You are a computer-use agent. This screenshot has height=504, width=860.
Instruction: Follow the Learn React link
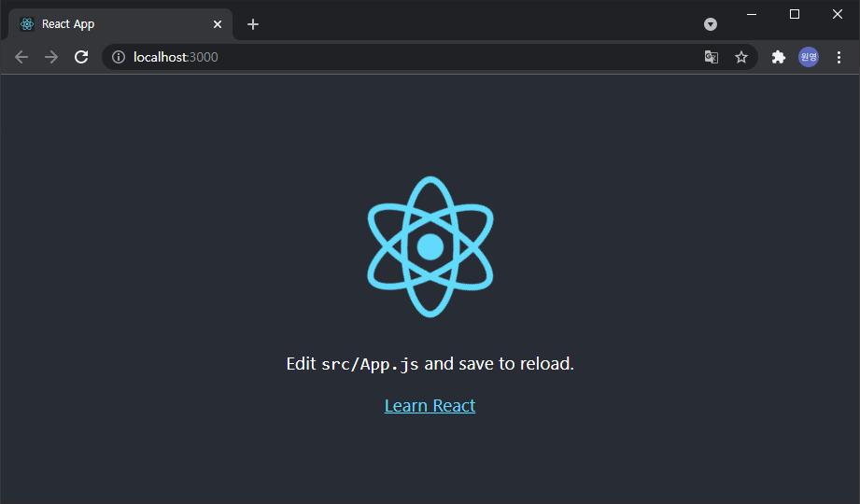(430, 405)
